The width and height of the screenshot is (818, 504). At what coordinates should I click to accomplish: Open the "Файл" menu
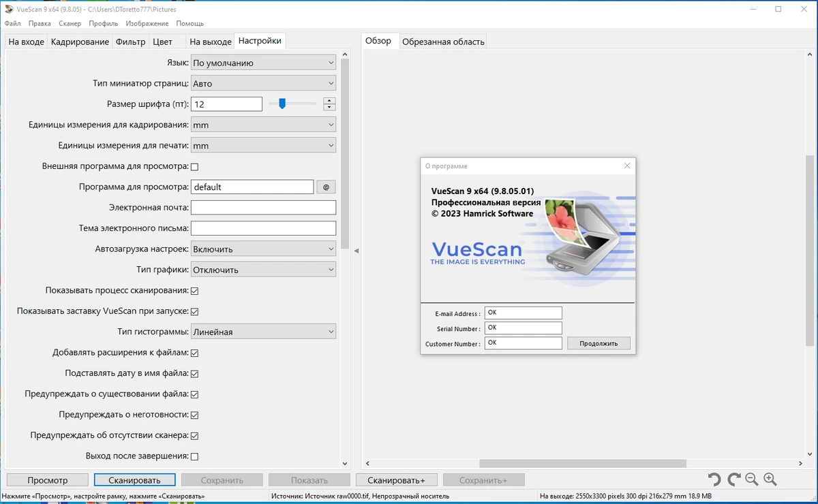[12, 23]
